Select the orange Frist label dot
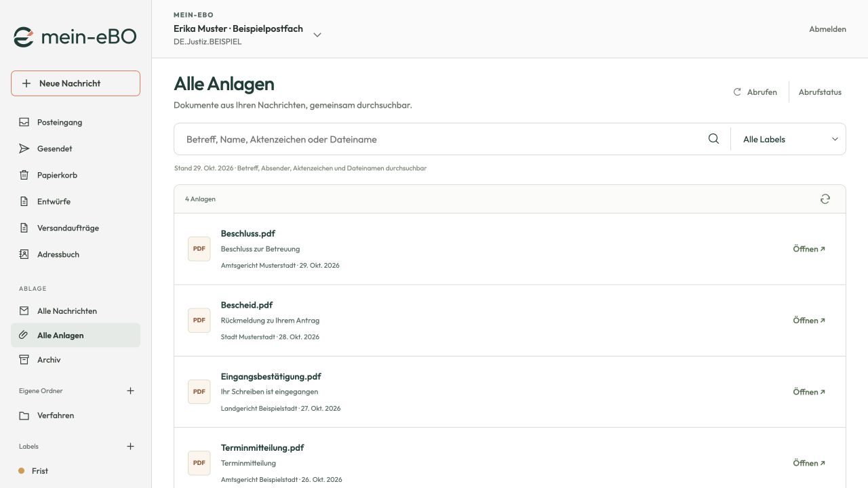Screen dimensions: 868x488 tap(22, 471)
